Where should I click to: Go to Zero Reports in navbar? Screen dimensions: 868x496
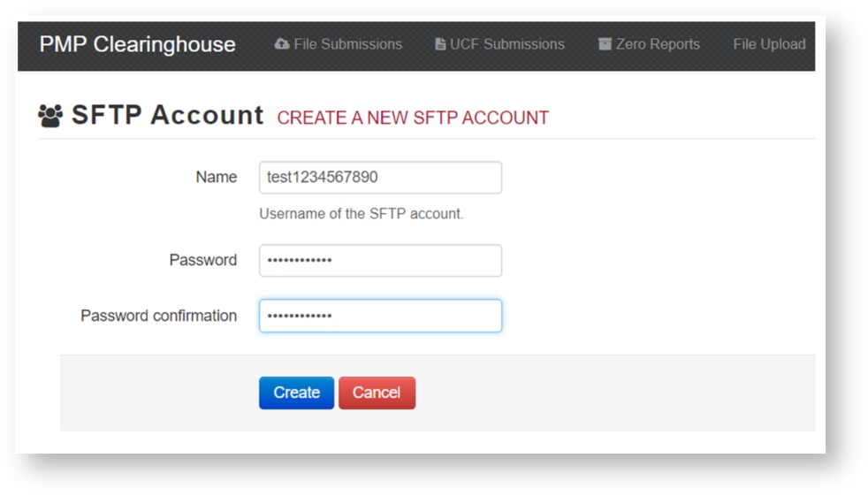click(649, 43)
